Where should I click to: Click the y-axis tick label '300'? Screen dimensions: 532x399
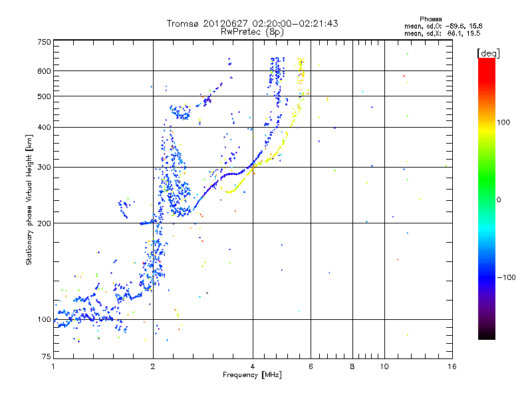45,168
